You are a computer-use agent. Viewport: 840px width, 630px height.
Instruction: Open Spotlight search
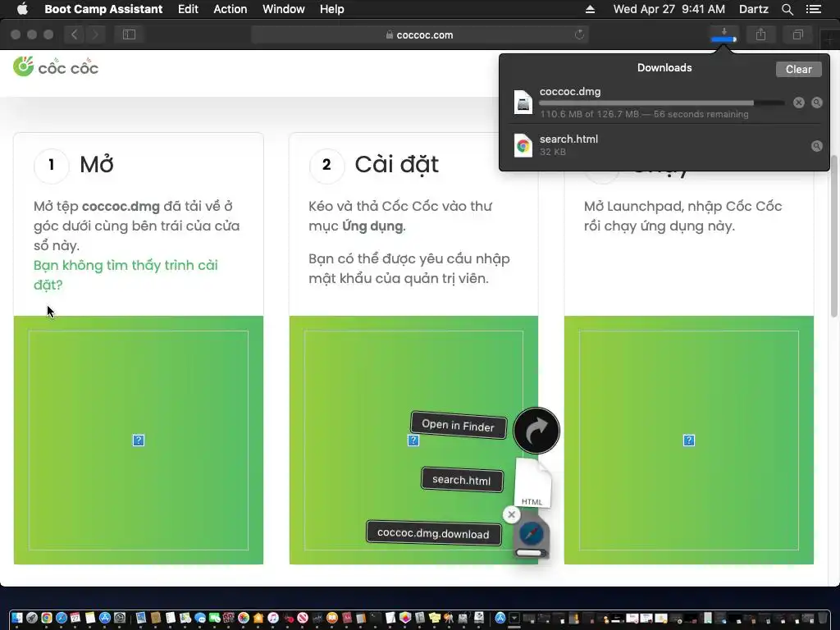click(787, 9)
